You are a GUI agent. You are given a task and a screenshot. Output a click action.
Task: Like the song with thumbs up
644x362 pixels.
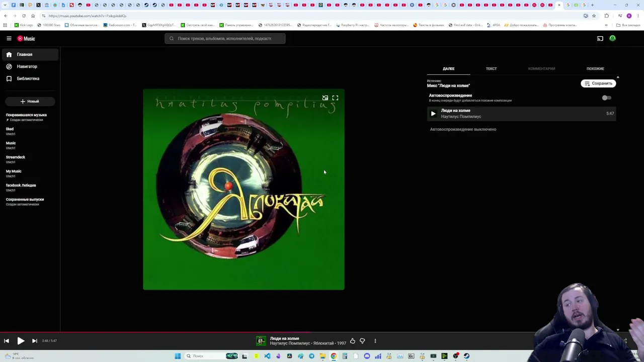[x=352, y=341]
